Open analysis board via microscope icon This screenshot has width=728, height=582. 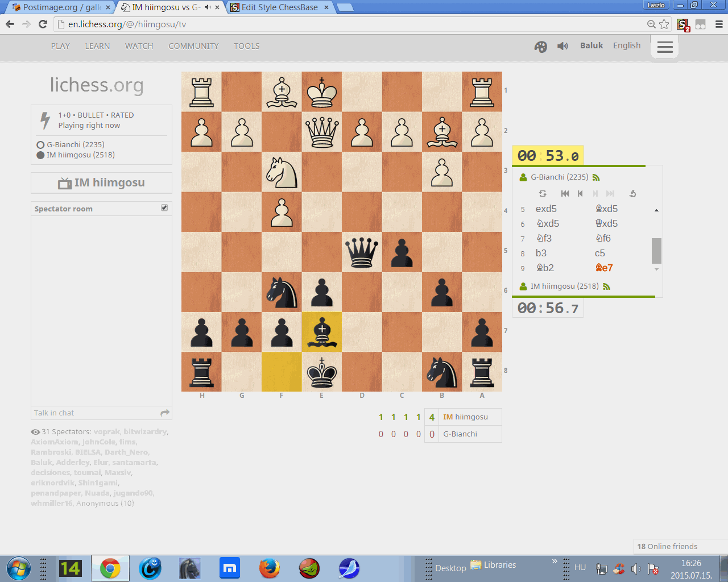632,193
